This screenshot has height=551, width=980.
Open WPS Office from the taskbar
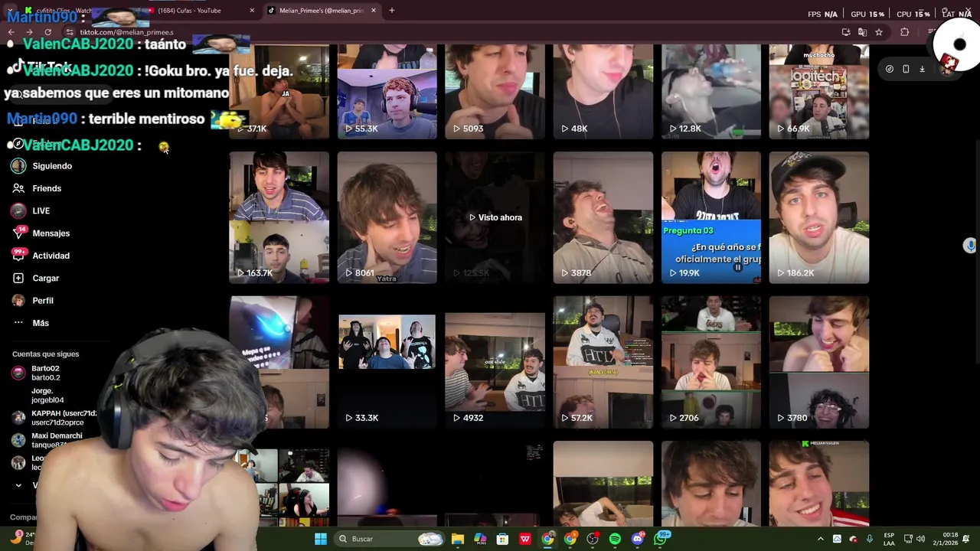point(525,539)
